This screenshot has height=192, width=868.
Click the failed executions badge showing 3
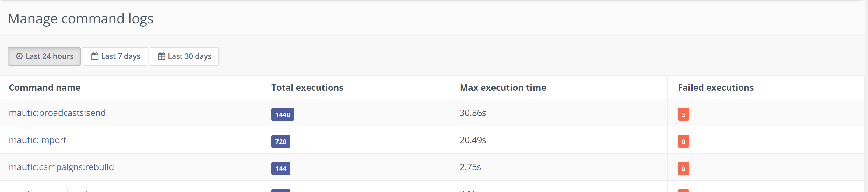click(x=683, y=114)
